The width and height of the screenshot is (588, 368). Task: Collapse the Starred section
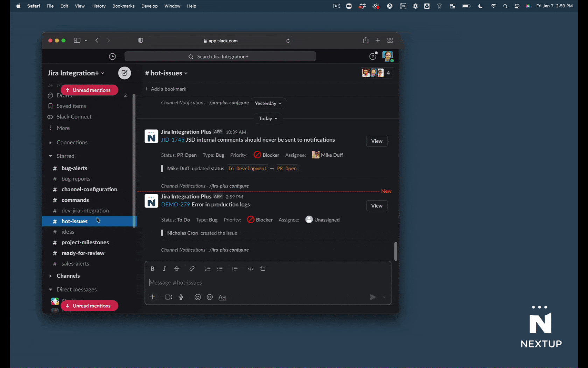coord(50,156)
